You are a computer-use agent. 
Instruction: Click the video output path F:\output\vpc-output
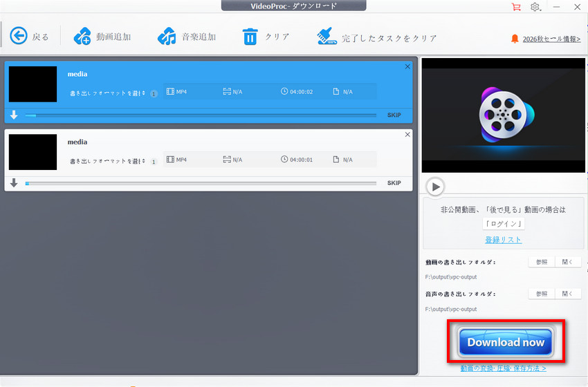tap(451, 277)
